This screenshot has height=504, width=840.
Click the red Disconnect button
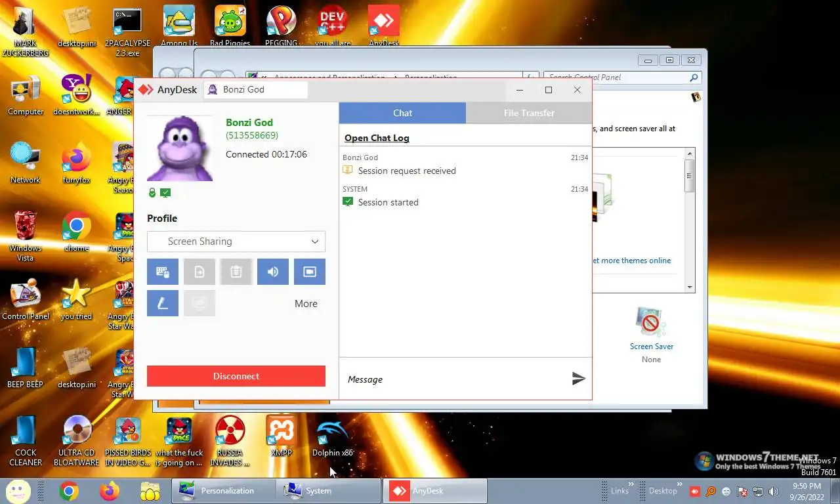click(x=236, y=376)
